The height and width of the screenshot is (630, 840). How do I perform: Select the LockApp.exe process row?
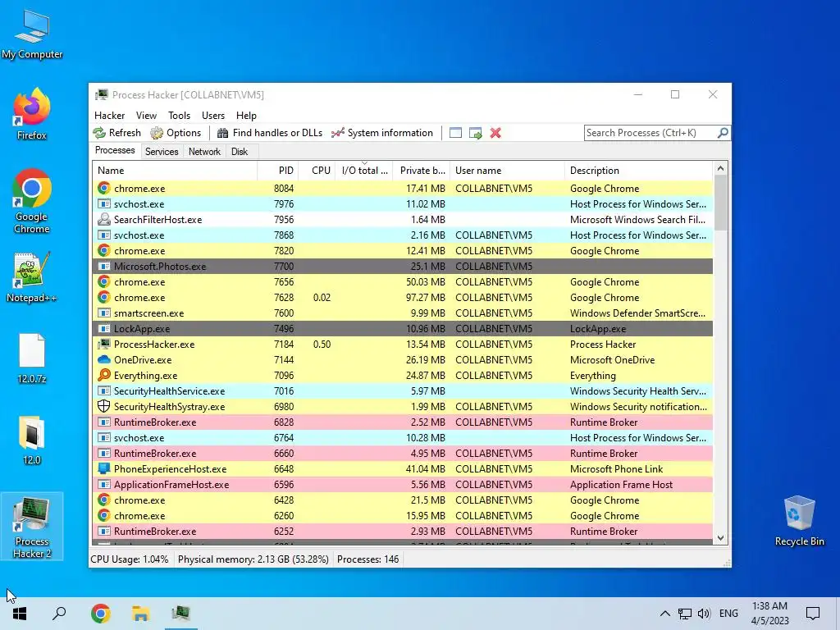pos(402,328)
